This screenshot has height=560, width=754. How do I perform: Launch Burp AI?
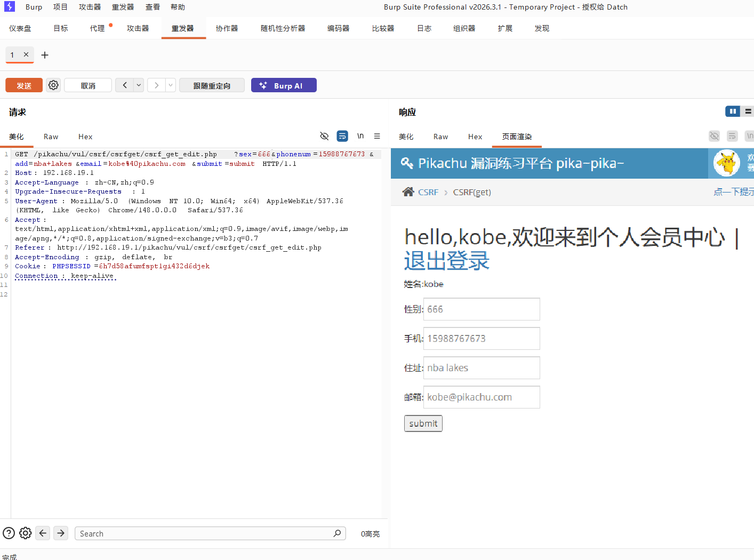pos(284,85)
